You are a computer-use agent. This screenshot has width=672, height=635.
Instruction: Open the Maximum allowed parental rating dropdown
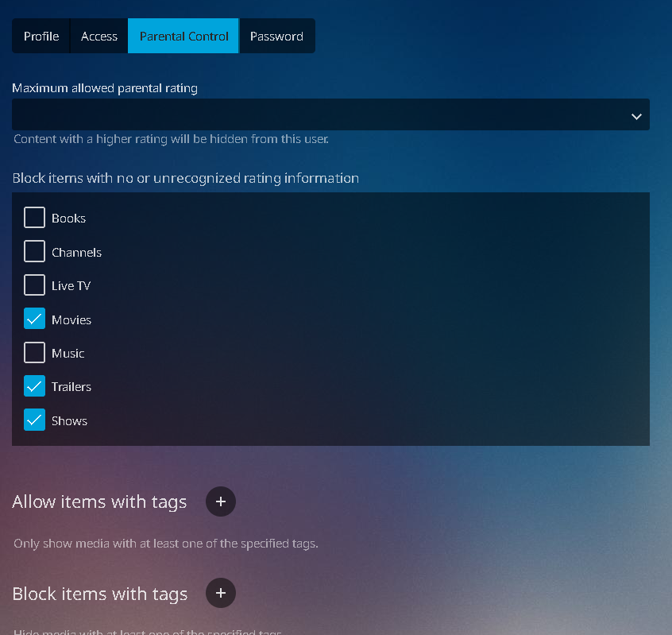[x=330, y=115]
